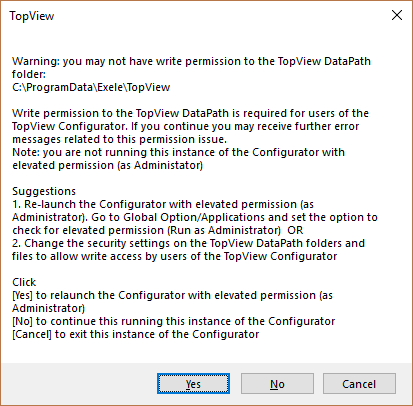Select Cancel to exit the Configurator
This screenshot has width=413, height=406.
coord(359,384)
